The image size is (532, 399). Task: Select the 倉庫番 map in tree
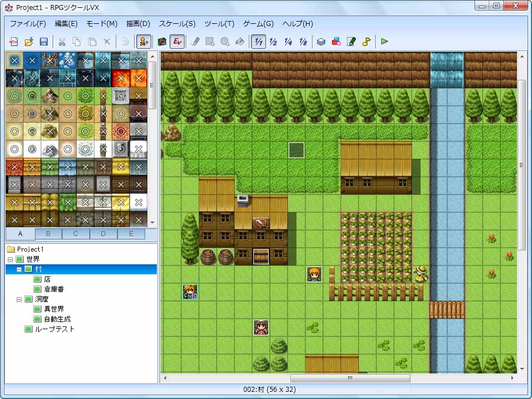pos(49,289)
